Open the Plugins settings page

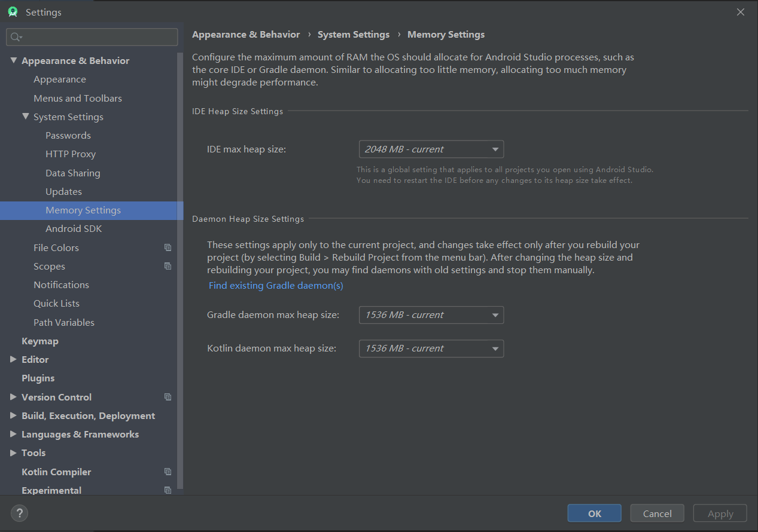(38, 378)
